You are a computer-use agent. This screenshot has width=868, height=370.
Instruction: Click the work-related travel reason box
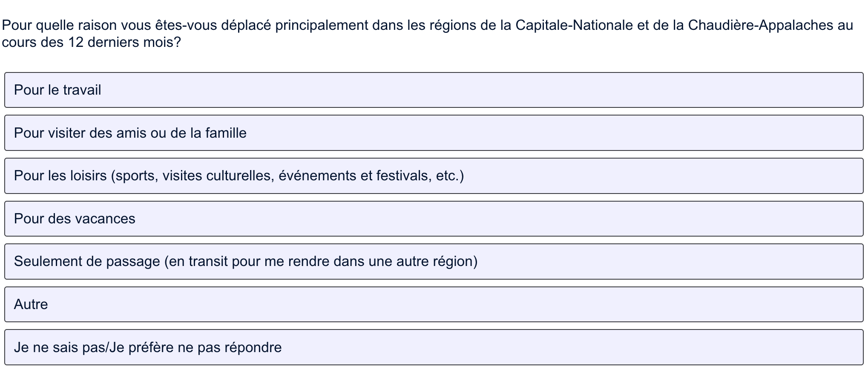click(x=434, y=90)
